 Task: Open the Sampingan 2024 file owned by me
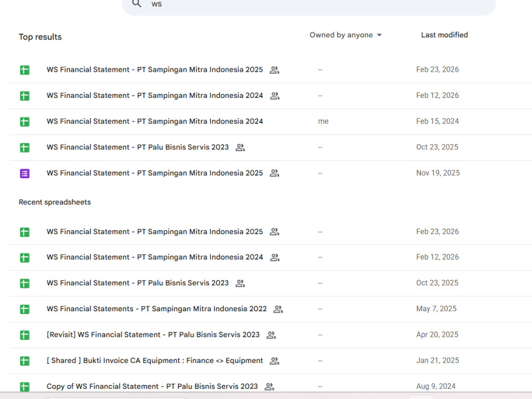[155, 121]
